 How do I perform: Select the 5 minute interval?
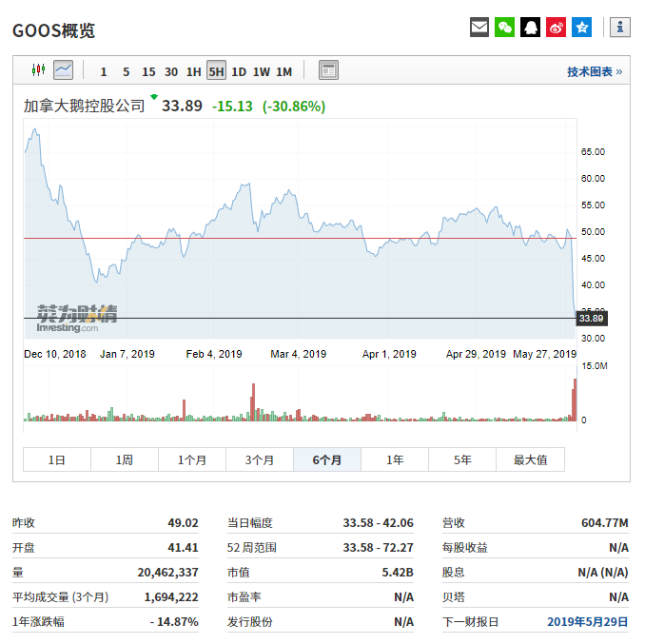coord(127,72)
